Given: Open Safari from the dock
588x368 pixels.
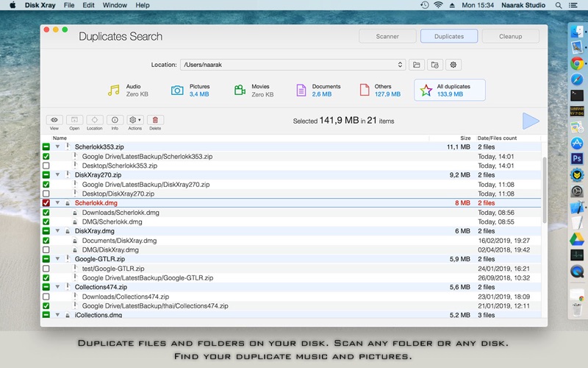Looking at the screenshot, I should pyautogui.click(x=577, y=79).
